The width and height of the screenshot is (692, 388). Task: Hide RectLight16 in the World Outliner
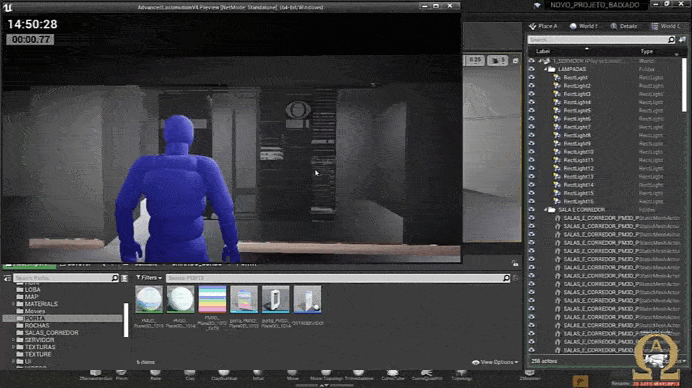click(x=531, y=201)
